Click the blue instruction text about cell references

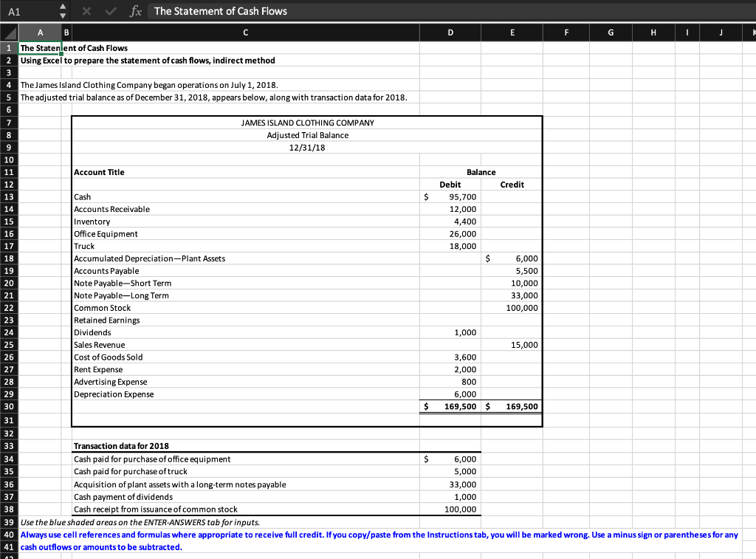click(295, 535)
